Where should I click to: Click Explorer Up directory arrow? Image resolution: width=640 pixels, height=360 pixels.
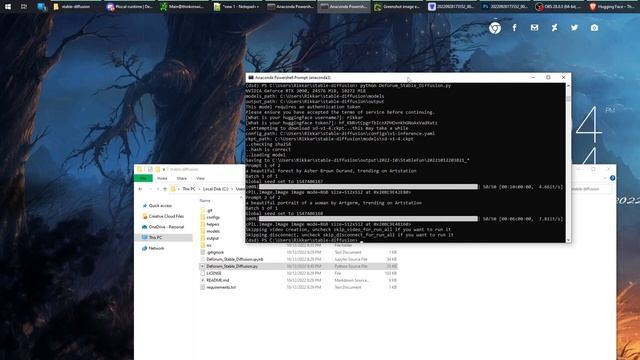[165, 189]
